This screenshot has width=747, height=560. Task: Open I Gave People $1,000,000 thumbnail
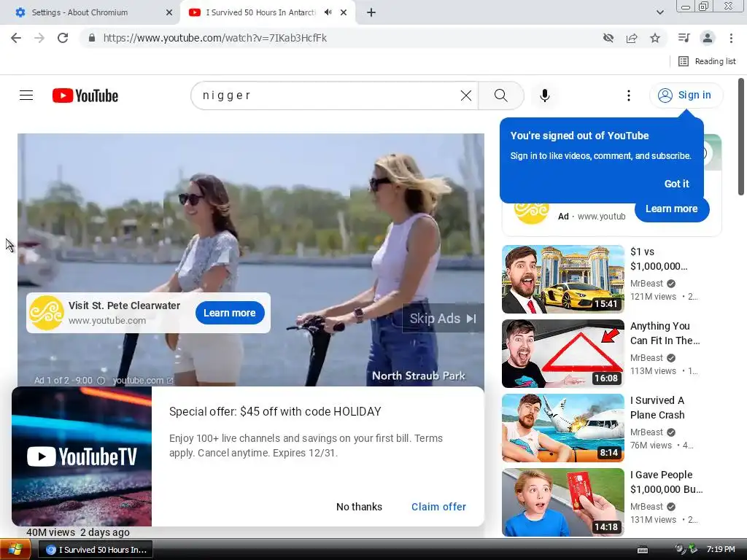[x=562, y=502]
